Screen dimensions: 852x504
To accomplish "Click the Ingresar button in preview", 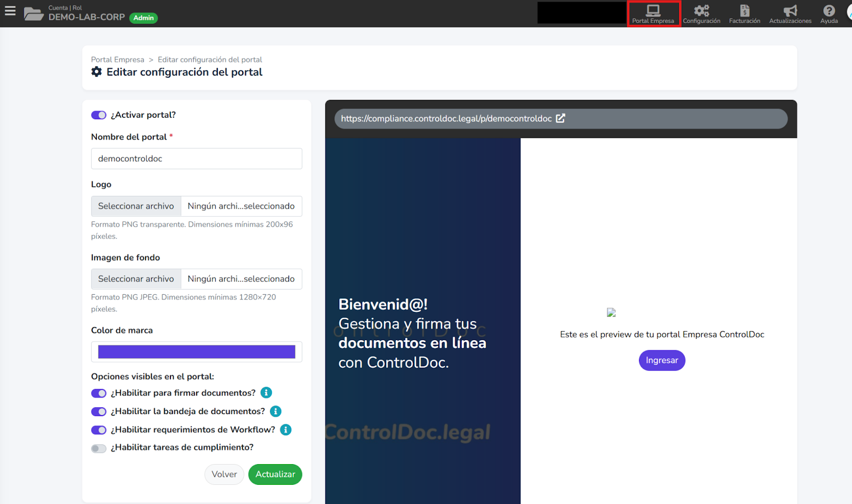I will pyautogui.click(x=662, y=360).
